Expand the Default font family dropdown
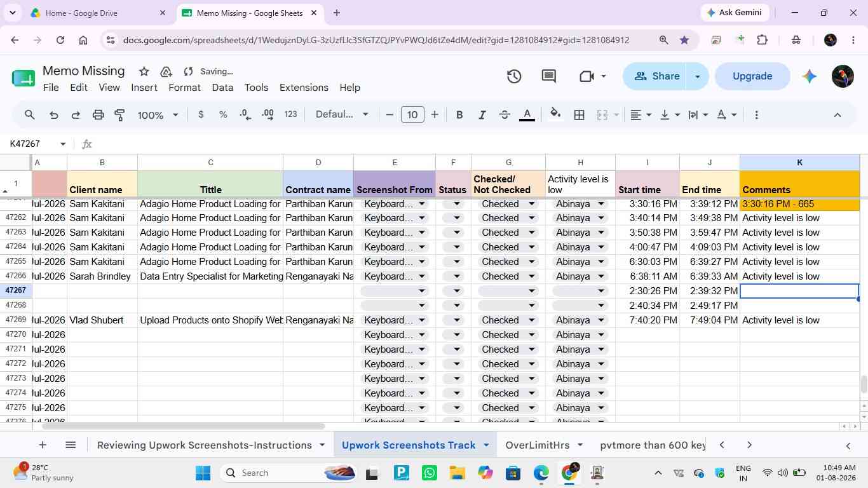 tap(342, 114)
